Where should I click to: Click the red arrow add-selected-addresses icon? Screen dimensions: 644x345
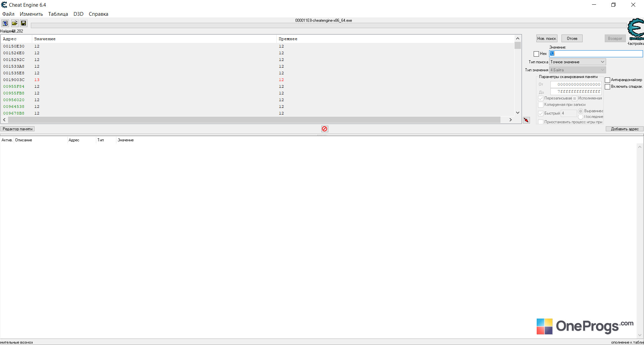(x=526, y=120)
